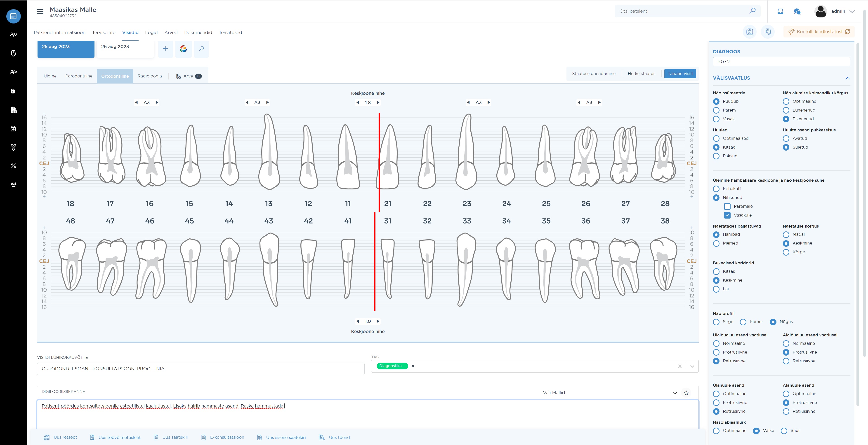Click the colorful circle icon
Image resolution: width=868 pixels, height=445 pixels.
click(x=183, y=49)
